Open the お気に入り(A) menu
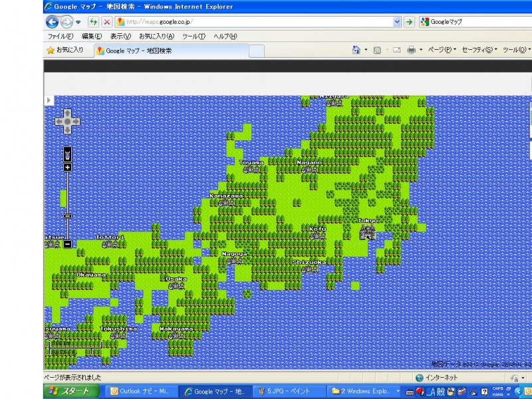The width and height of the screenshot is (532, 399). click(156, 37)
